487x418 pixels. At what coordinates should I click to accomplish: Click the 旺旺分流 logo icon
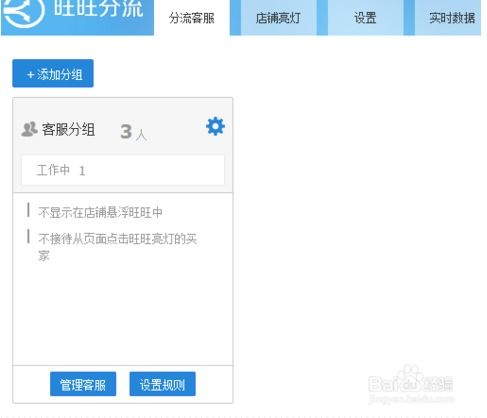coord(24,11)
